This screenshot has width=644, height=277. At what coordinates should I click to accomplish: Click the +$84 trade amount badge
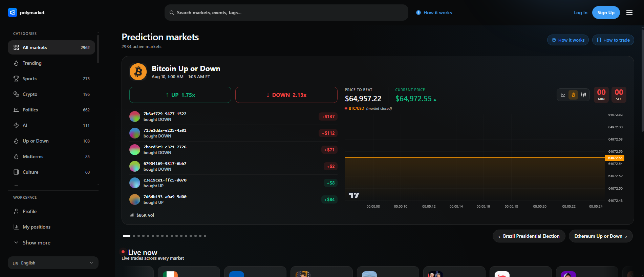(x=329, y=199)
